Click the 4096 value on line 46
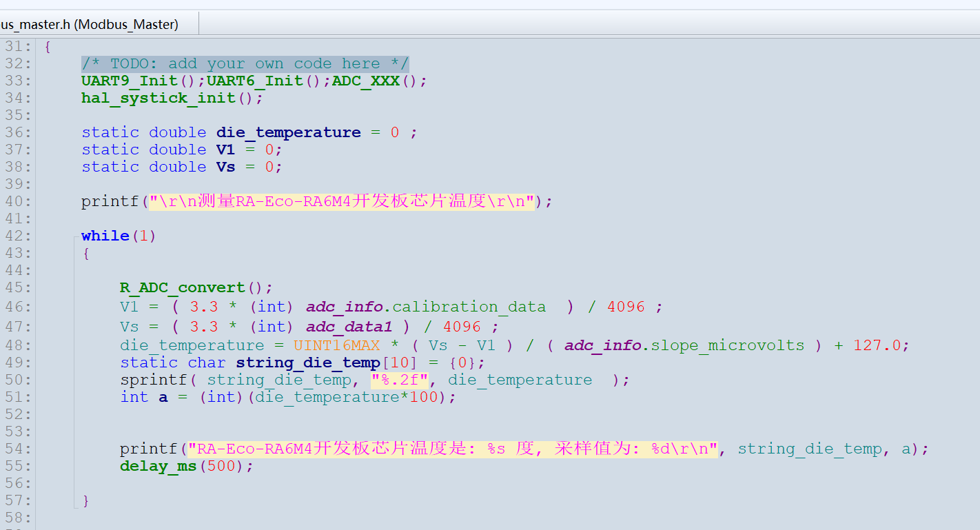This screenshot has width=980, height=530. [626, 307]
